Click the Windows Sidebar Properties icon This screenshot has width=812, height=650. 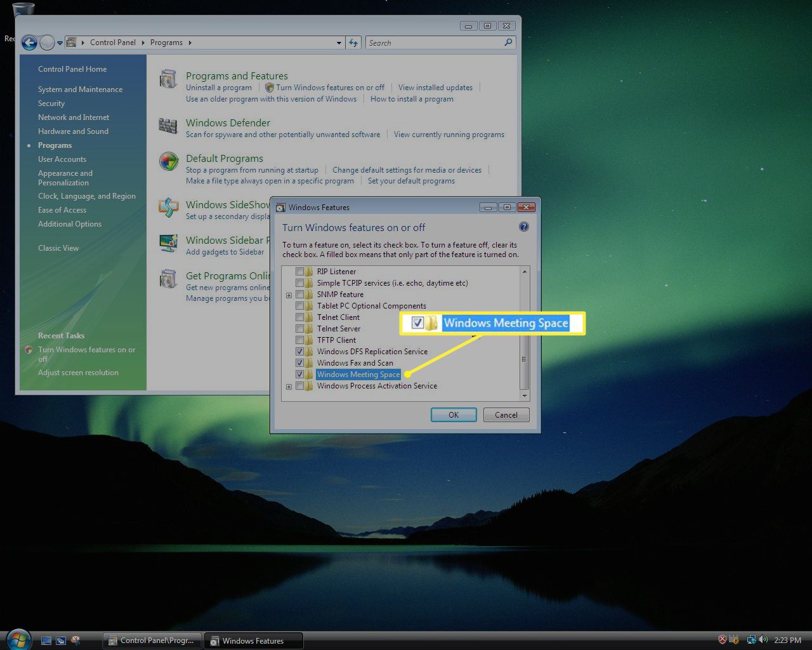tap(168, 243)
